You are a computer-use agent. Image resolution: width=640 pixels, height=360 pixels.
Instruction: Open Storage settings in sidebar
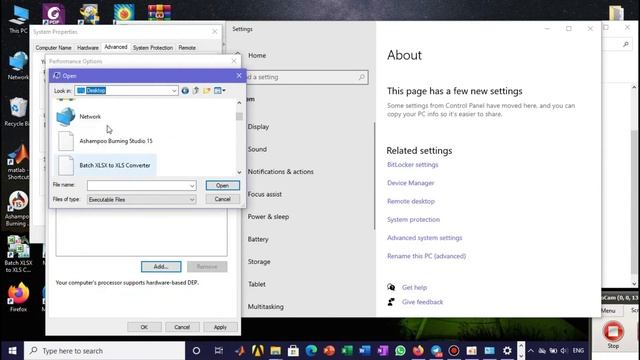pos(259,262)
